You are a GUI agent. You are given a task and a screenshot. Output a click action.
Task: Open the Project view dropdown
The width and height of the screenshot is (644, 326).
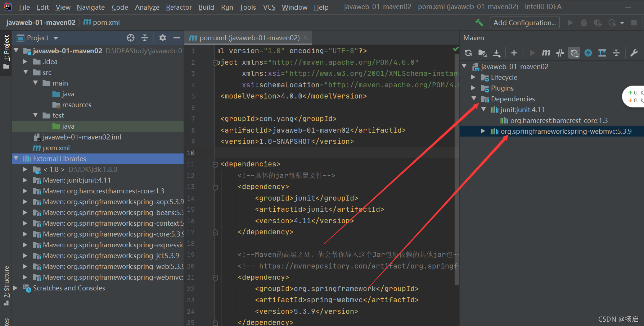(x=55, y=38)
